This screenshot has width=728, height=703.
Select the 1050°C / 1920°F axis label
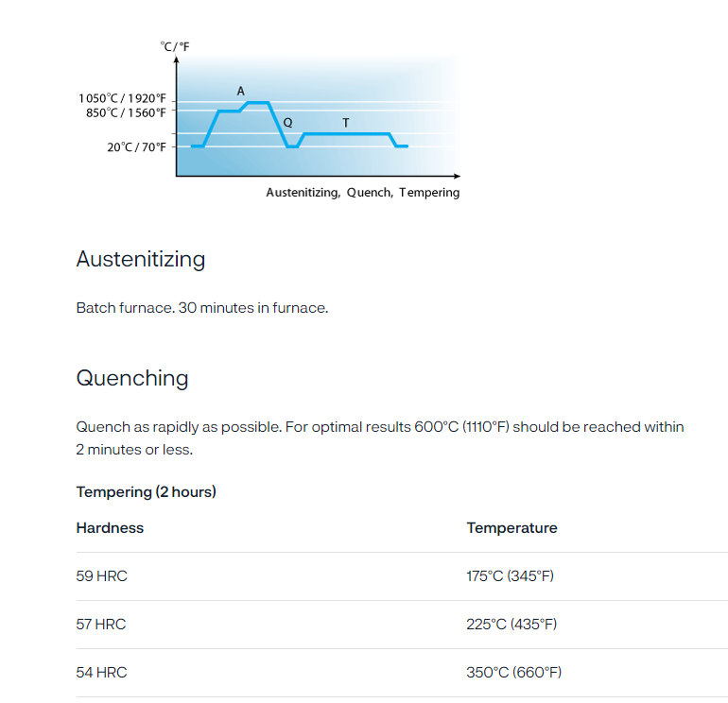pyautogui.click(x=123, y=98)
